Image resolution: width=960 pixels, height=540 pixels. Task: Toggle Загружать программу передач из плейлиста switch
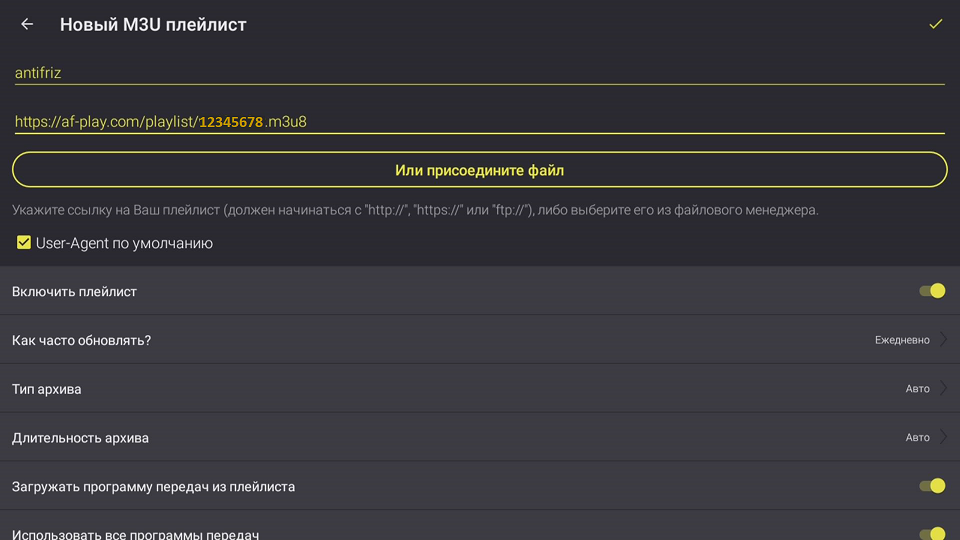coord(932,486)
